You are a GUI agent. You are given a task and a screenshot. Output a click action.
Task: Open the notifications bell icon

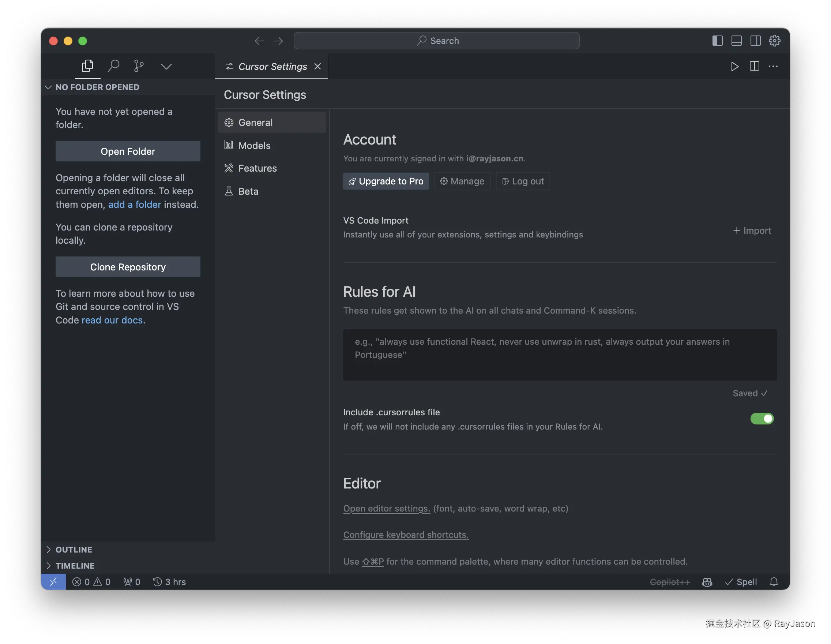tap(774, 582)
